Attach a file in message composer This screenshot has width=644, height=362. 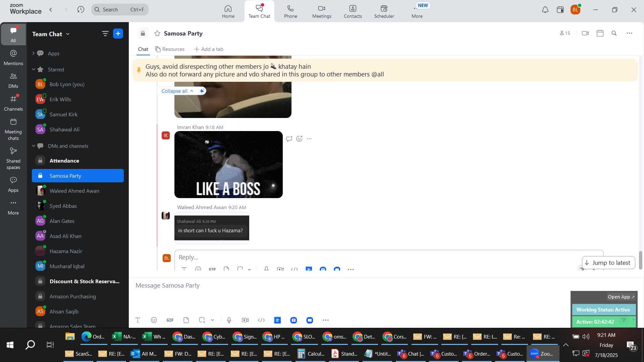[186, 320]
